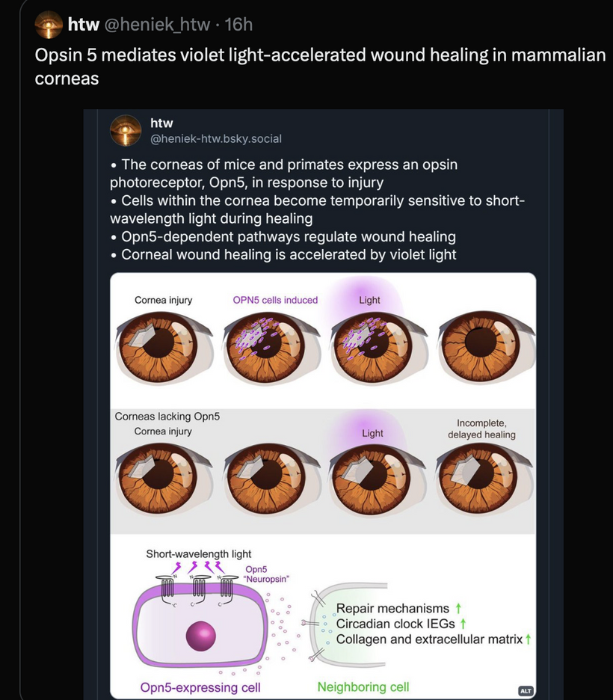
Task: Click embedded Bluesky post avatar
Action: pyautogui.click(x=126, y=130)
